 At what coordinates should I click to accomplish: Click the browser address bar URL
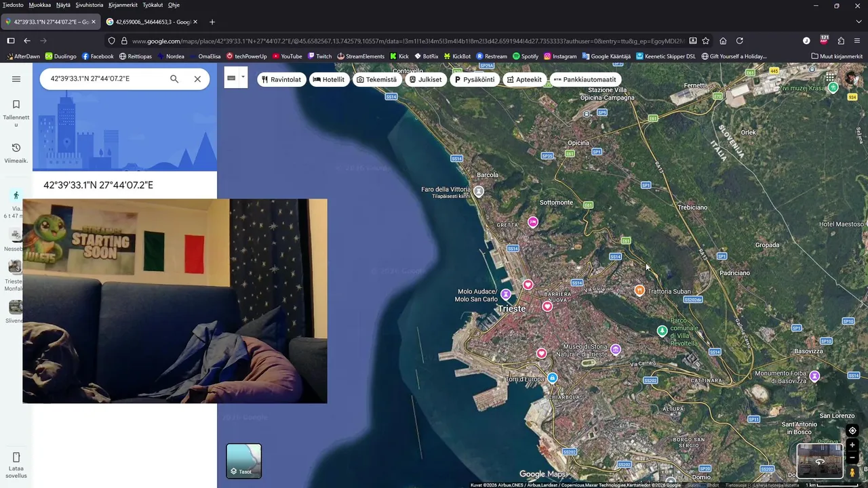(407, 41)
